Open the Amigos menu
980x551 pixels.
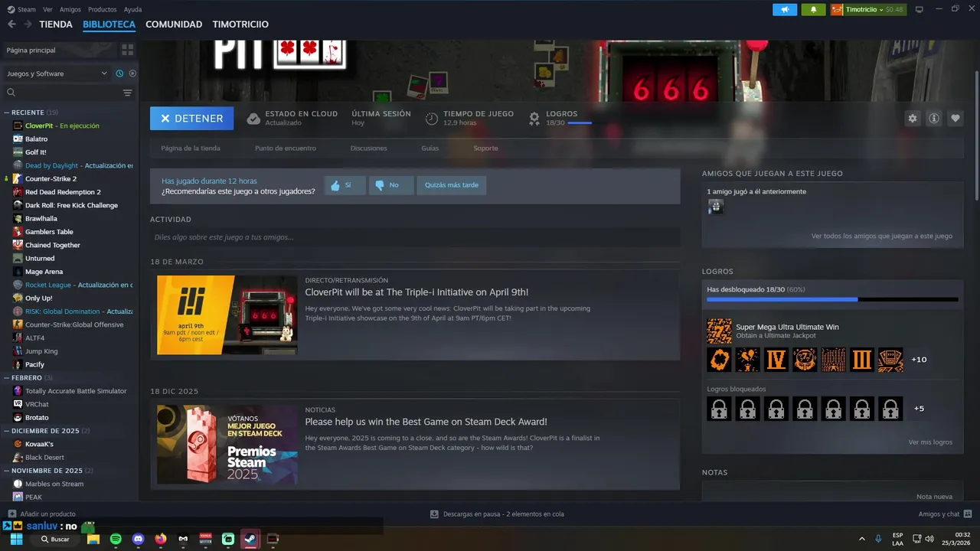(70, 9)
